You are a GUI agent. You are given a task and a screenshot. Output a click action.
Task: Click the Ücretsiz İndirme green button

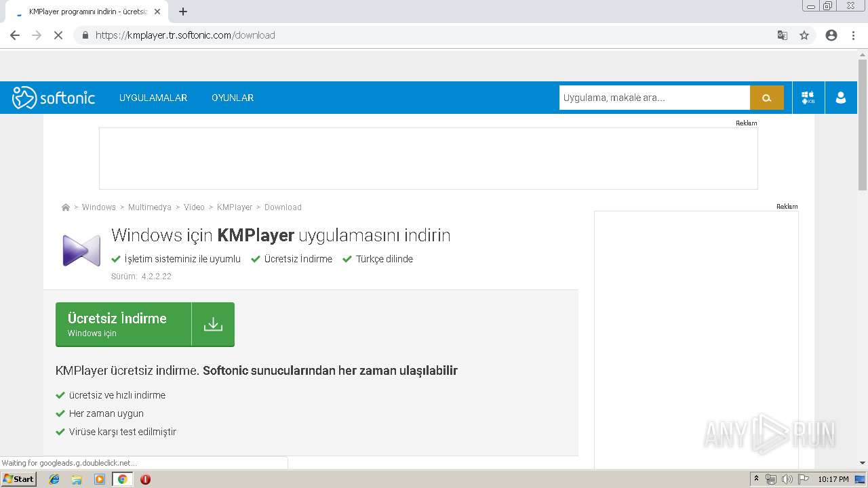tap(145, 325)
